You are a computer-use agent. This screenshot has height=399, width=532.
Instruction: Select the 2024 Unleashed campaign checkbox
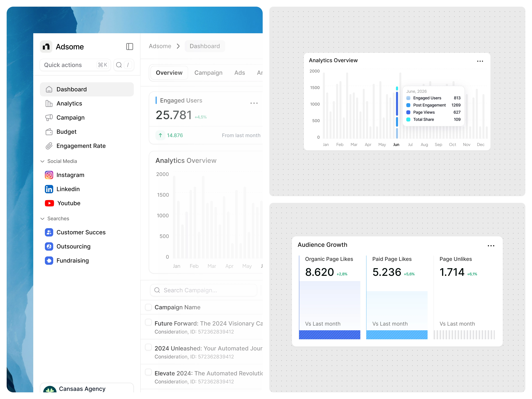[148, 347]
